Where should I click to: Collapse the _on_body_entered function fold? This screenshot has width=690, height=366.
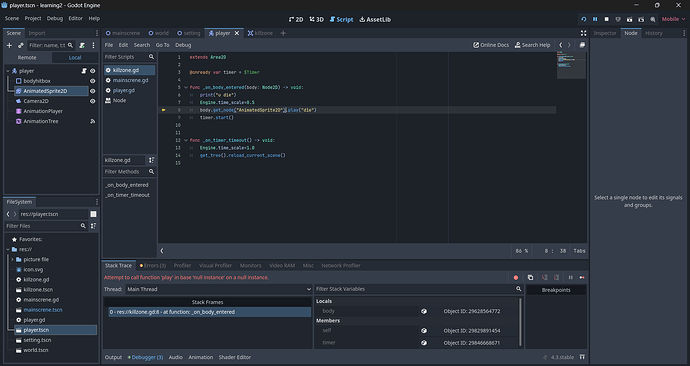pos(186,87)
